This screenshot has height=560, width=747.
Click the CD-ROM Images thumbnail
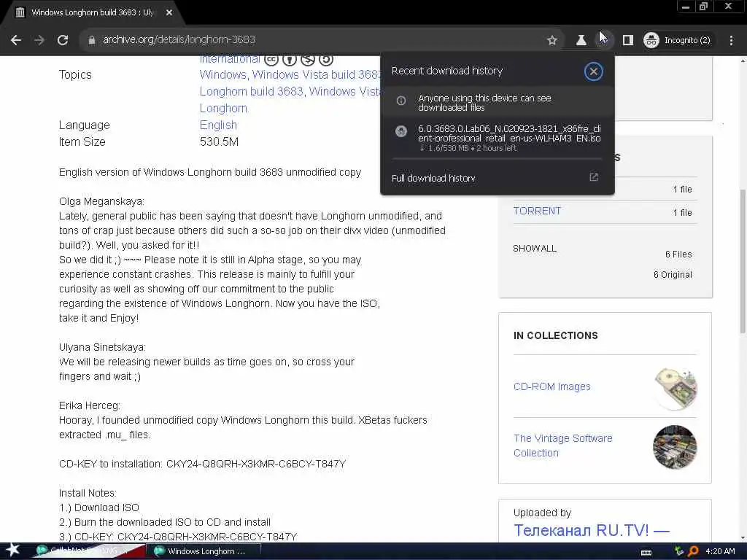(675, 389)
